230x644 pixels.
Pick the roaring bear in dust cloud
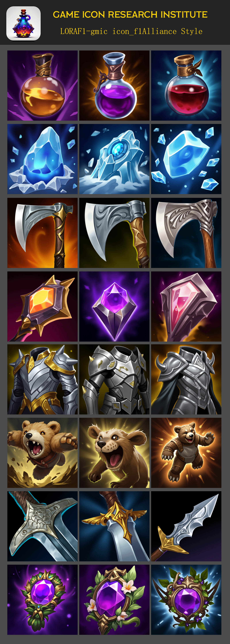click(x=42, y=453)
